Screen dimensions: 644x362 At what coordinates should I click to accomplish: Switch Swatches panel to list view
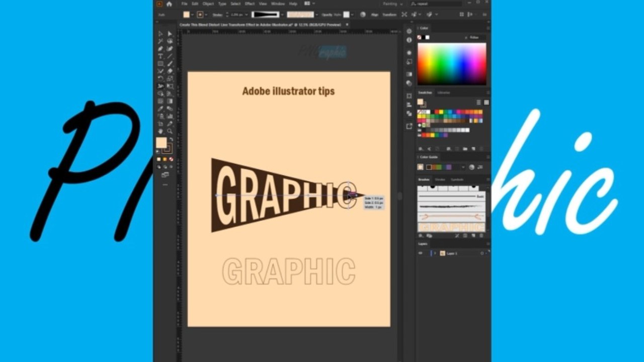pyautogui.click(x=478, y=102)
